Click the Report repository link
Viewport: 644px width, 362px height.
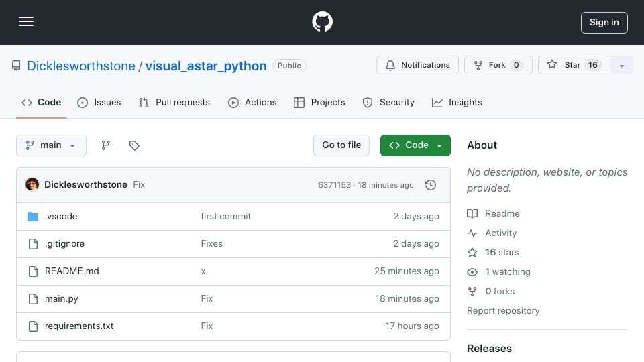pos(503,310)
